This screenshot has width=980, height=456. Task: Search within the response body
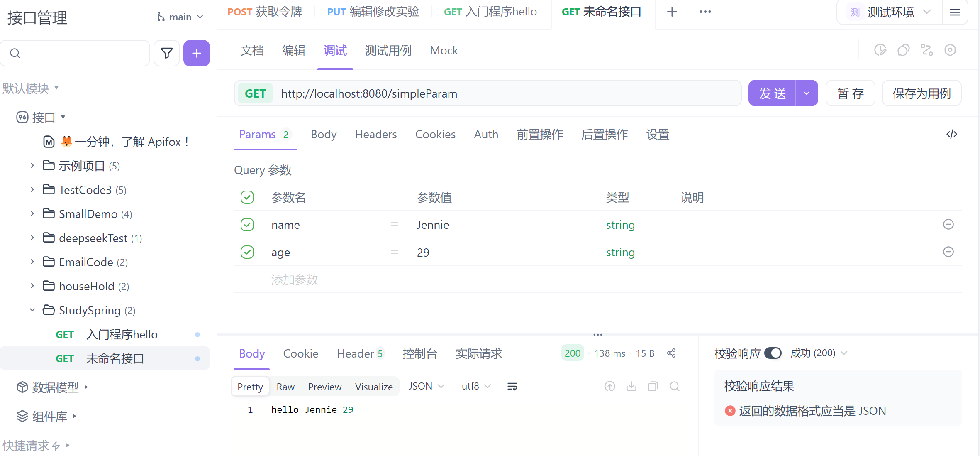pos(674,387)
